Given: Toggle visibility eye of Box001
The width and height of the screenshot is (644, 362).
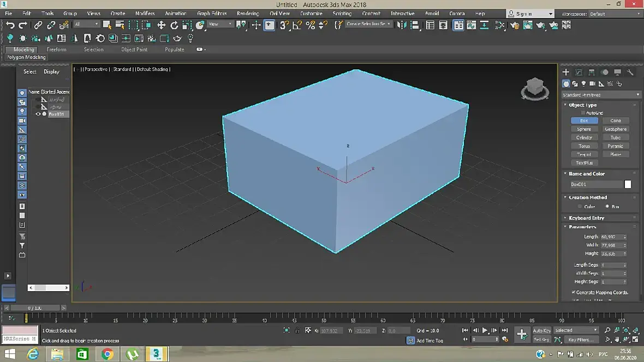Looking at the screenshot, I should click(x=38, y=114).
